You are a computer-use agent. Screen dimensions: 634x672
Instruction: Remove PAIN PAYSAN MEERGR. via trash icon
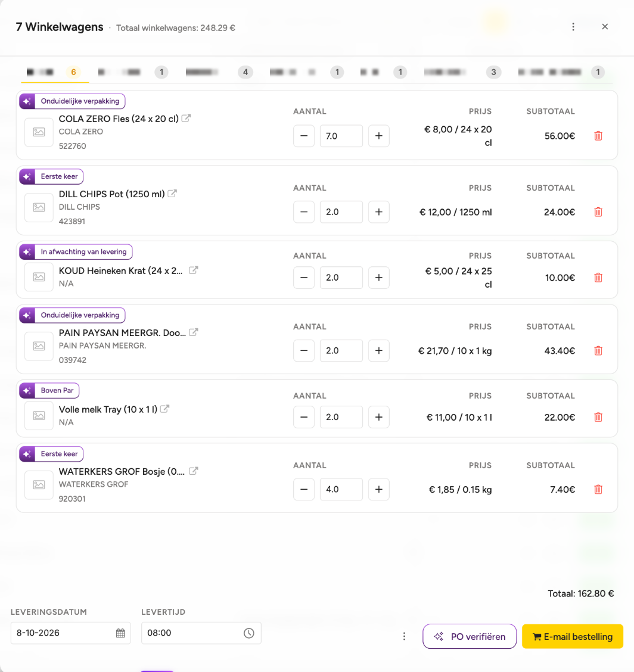(x=598, y=350)
